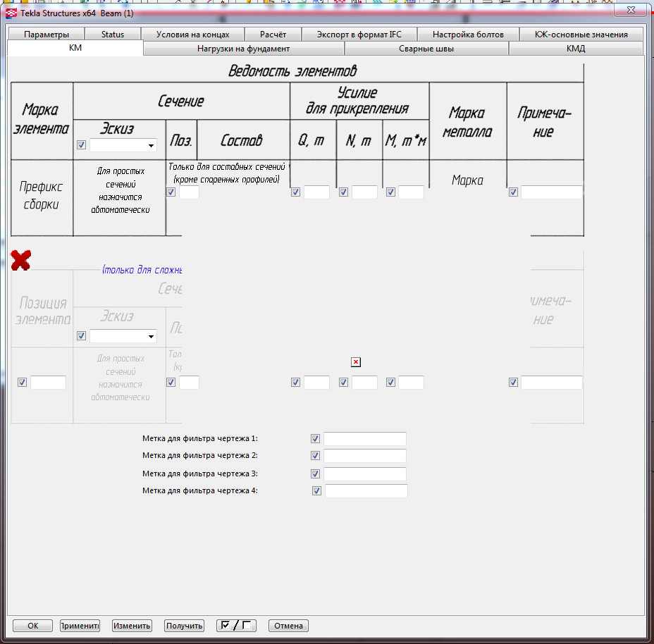
Task: Click the lower Примечание input field
Action: tap(552, 383)
